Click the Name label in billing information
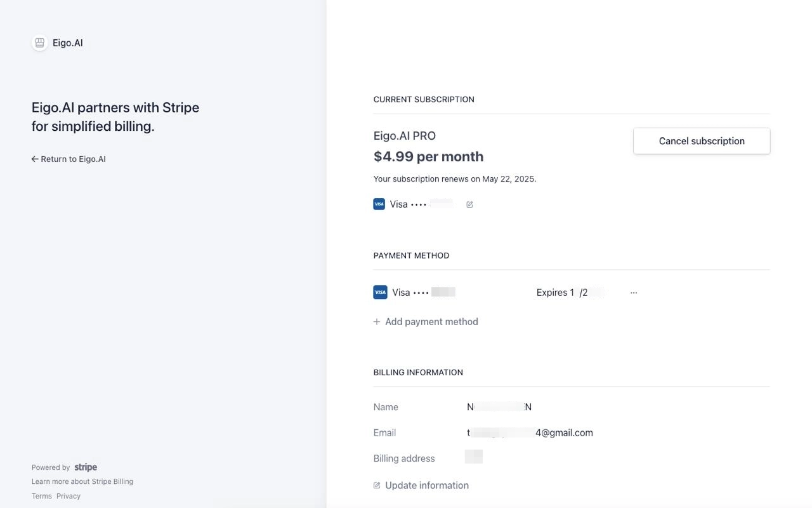This screenshot has height=508, width=812. [386, 407]
